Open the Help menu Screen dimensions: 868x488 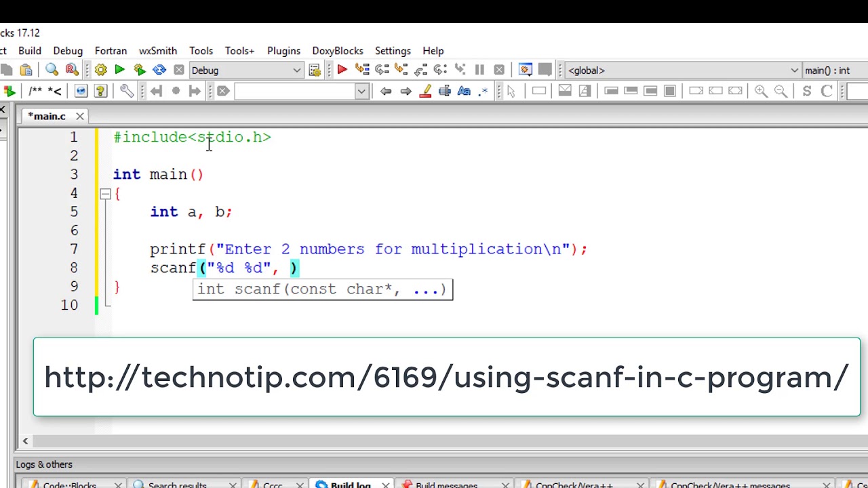click(x=433, y=51)
